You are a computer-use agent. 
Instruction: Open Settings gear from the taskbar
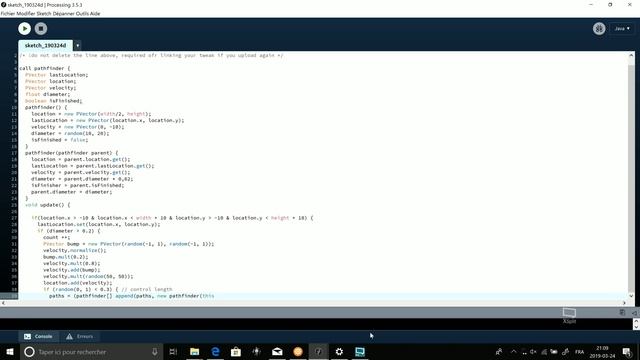(339, 351)
